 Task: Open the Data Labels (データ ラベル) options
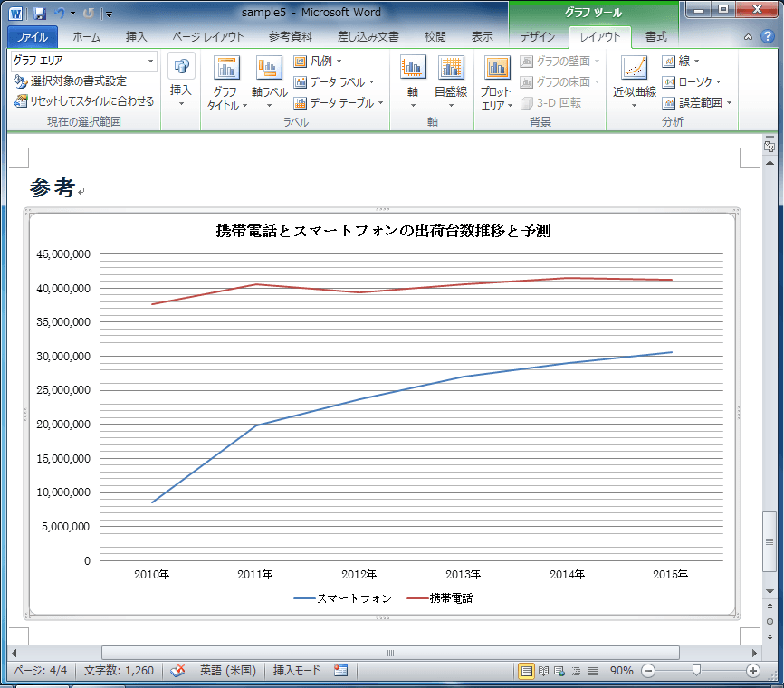click(x=334, y=82)
